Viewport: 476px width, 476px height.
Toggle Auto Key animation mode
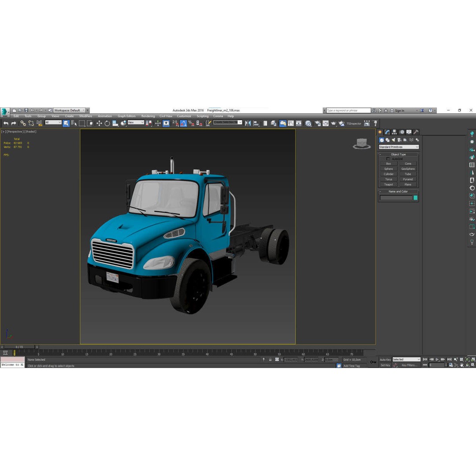click(385, 359)
